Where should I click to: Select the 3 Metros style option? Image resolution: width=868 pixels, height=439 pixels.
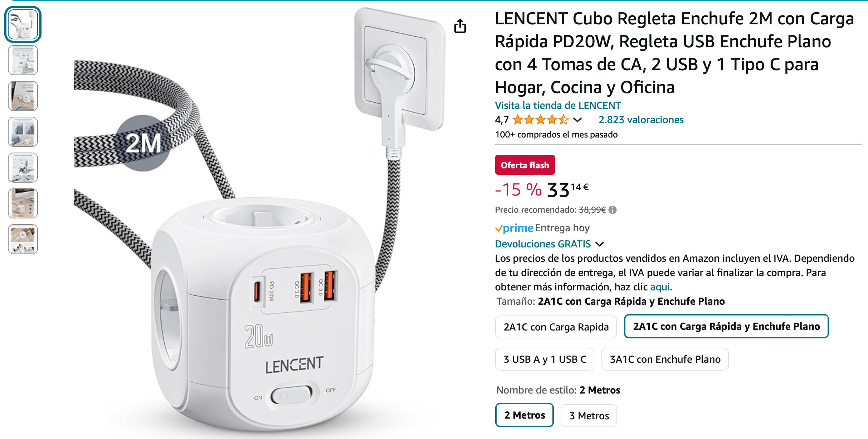[x=589, y=416]
